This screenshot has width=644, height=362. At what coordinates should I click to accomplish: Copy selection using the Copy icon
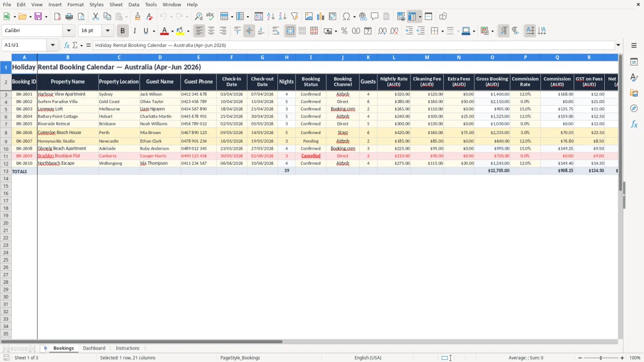point(107,17)
